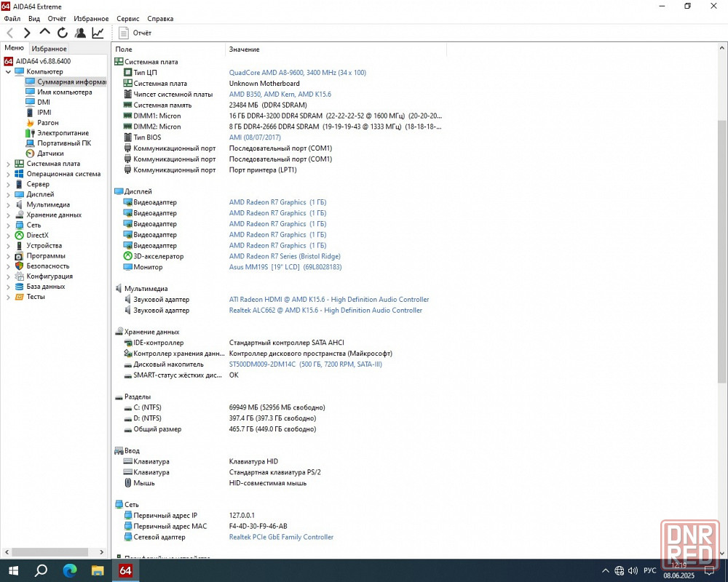Click the Поле column header
This screenshot has height=582, width=728.
coord(169,49)
